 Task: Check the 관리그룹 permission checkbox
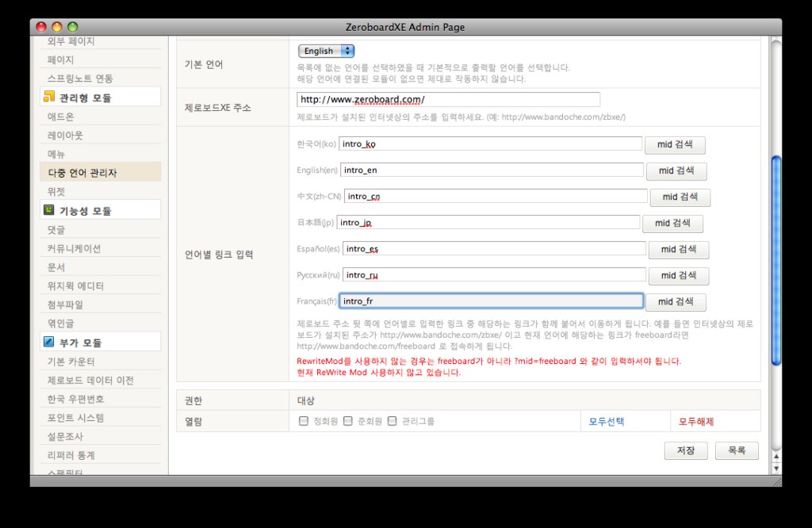click(393, 421)
